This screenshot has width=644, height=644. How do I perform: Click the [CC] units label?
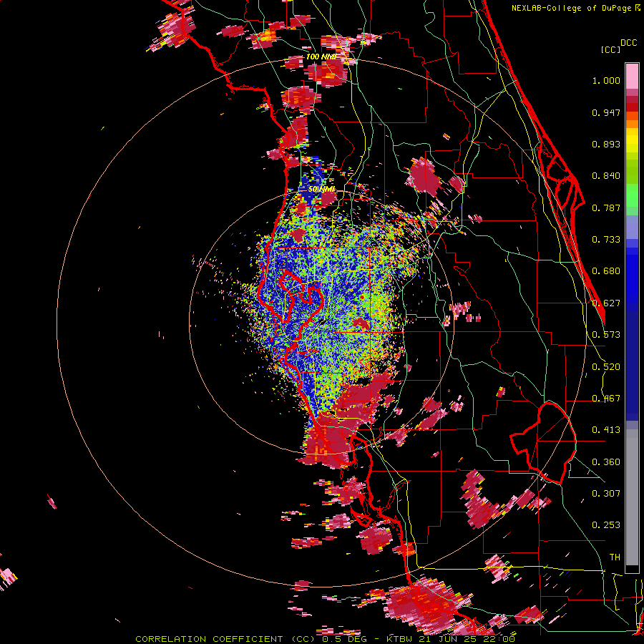pyautogui.click(x=610, y=49)
